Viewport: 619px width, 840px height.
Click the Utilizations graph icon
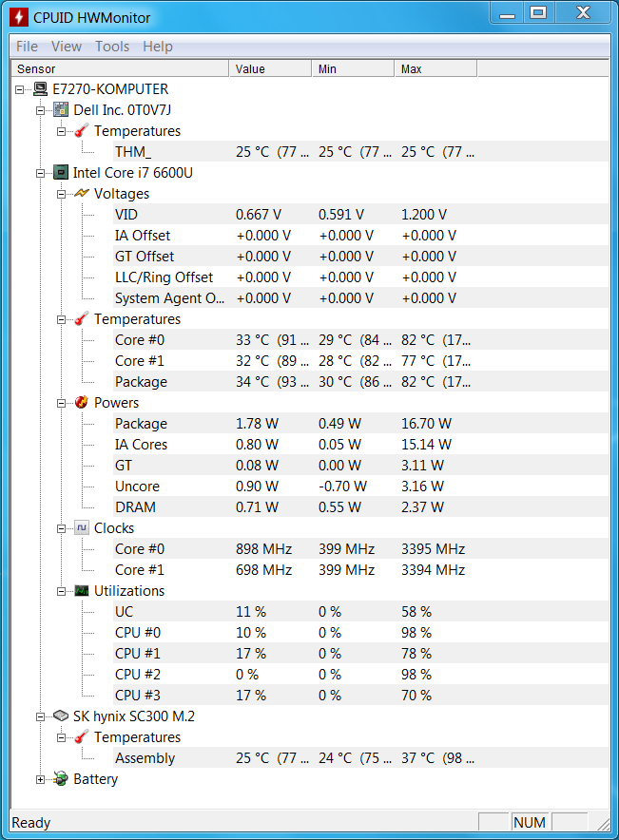82,591
